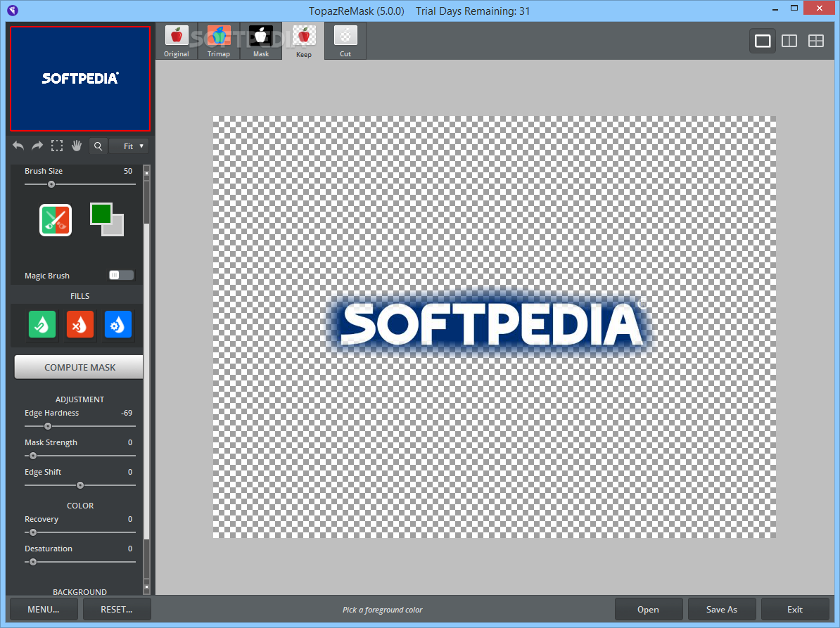Click the Undo arrow icon
This screenshot has height=628, width=840.
tap(18, 146)
